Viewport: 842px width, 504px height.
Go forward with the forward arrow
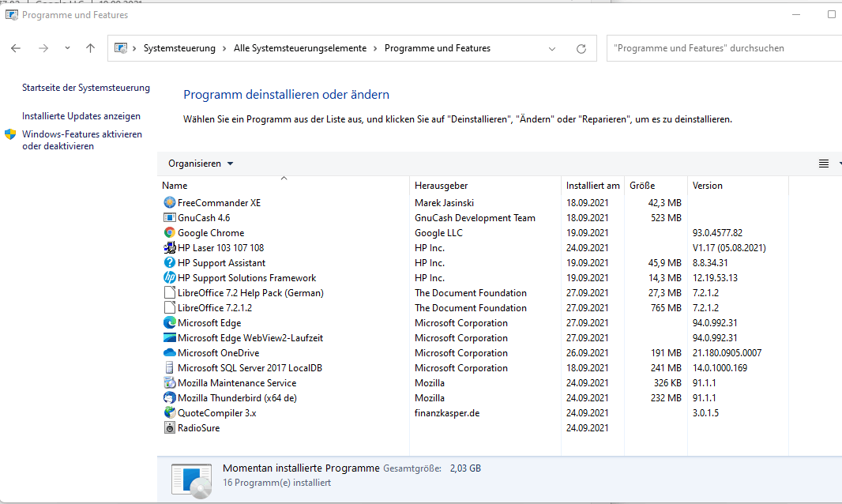pyautogui.click(x=43, y=48)
